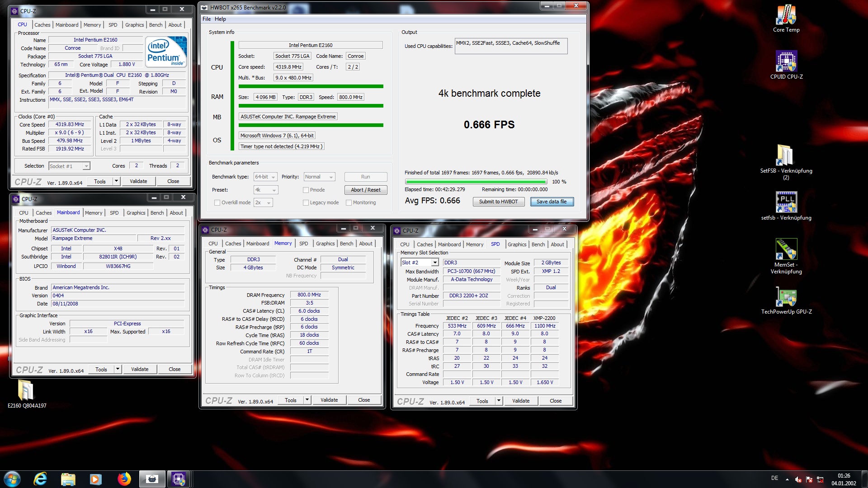Viewport: 868px width, 488px height.
Task: Click Close in Memory CPU-Z window
Action: pyautogui.click(x=364, y=400)
